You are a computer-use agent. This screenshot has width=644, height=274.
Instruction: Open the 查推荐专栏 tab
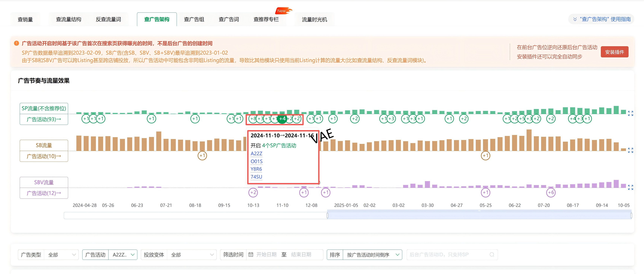tap(266, 19)
